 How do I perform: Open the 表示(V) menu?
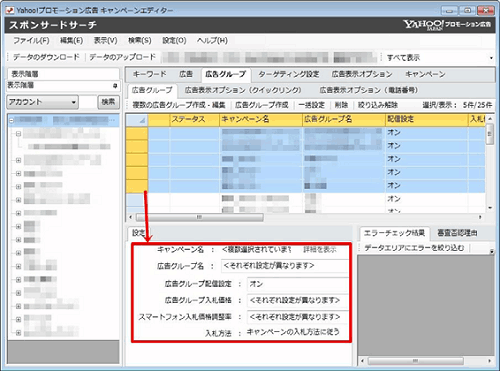pos(105,41)
